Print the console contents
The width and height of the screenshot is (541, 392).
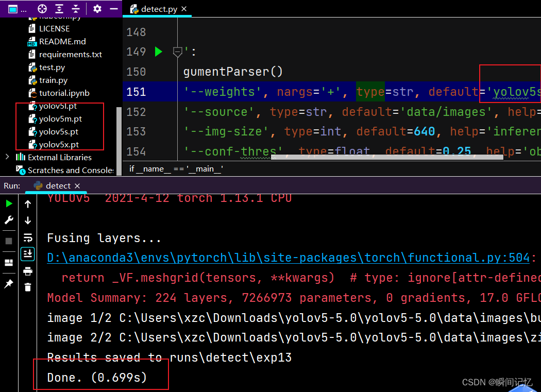(27, 271)
